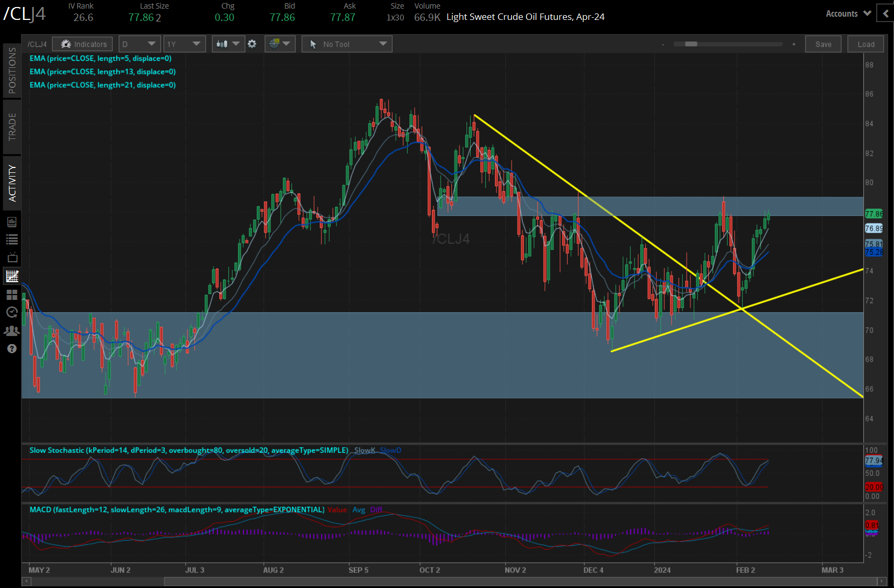Open the market monitor book icon
894x588 pixels.
point(12,222)
